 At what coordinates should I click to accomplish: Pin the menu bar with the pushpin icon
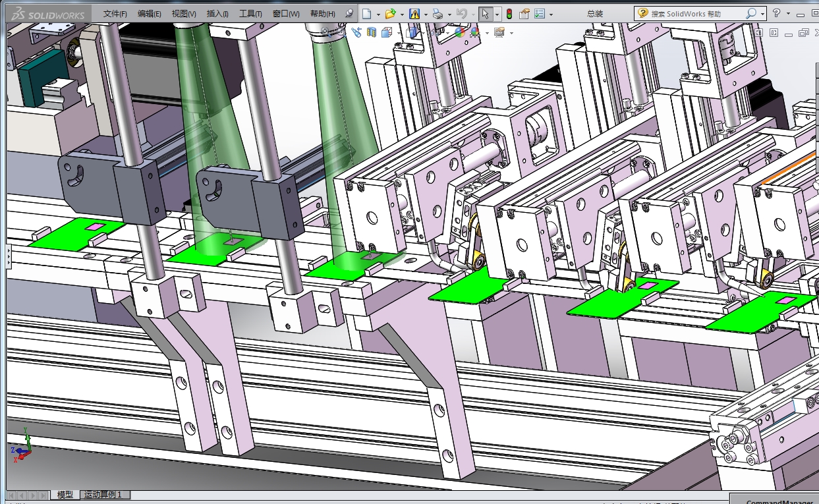[349, 14]
